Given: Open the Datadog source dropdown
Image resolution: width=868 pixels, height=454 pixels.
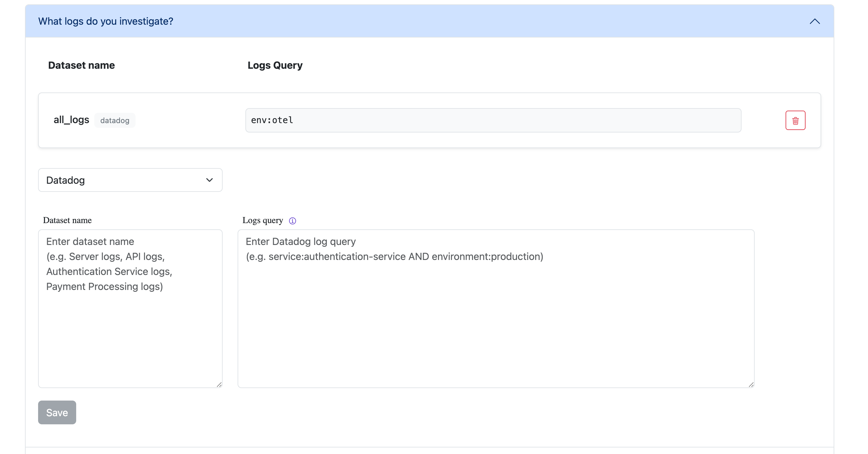Looking at the screenshot, I should pos(130,180).
